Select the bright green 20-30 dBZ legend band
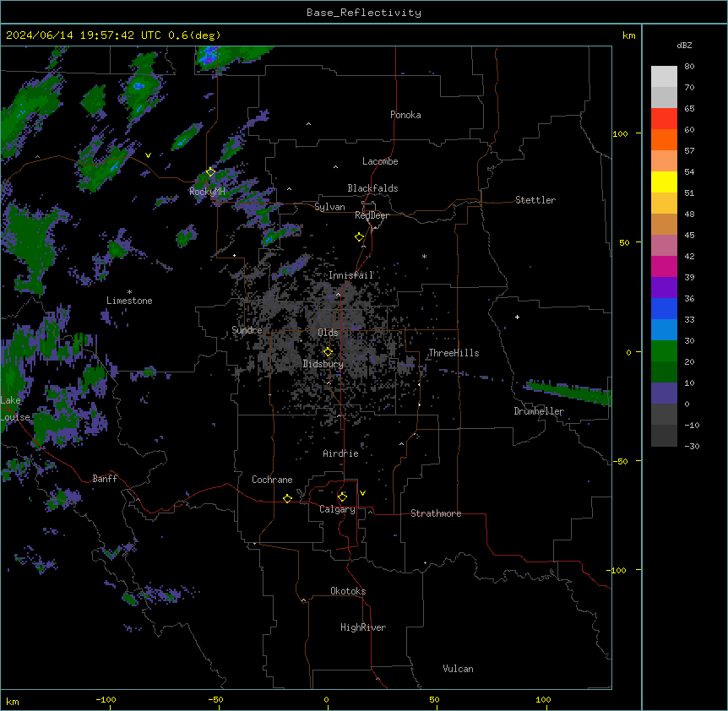The image size is (728, 711). [664, 351]
